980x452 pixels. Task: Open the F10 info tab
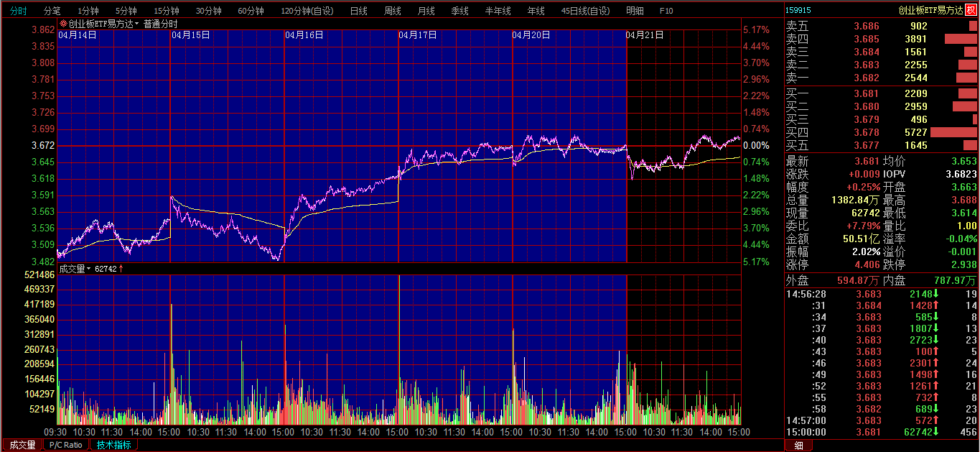click(x=666, y=11)
